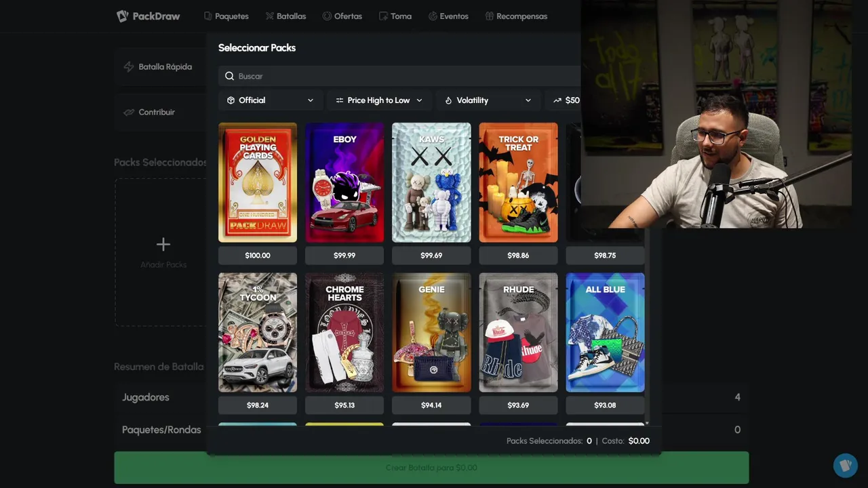Open the Recompensas menu
This screenshot has height=488, width=868.
pyautogui.click(x=516, y=16)
